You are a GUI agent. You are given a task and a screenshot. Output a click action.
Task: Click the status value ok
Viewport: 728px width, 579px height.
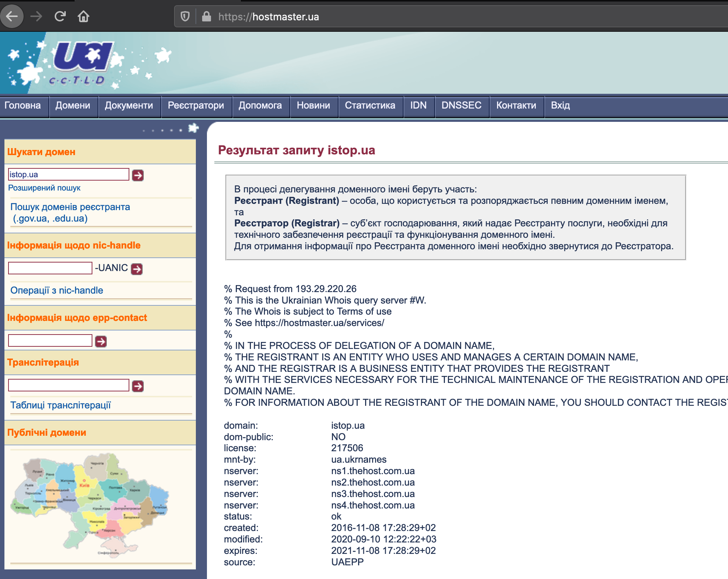(x=336, y=517)
